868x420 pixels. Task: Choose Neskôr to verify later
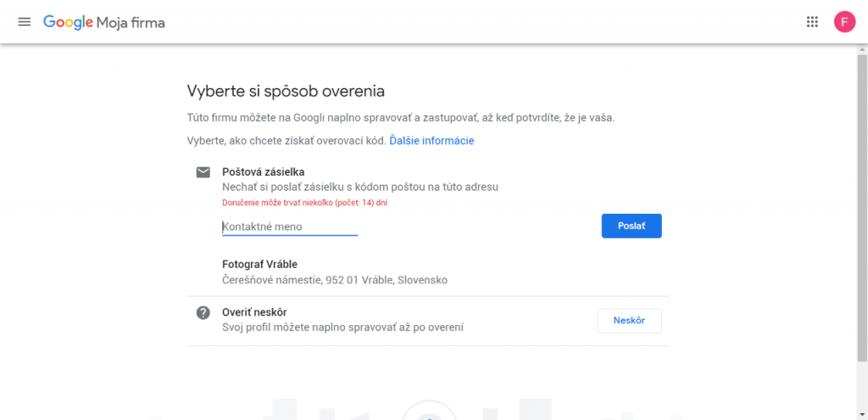pos(629,321)
